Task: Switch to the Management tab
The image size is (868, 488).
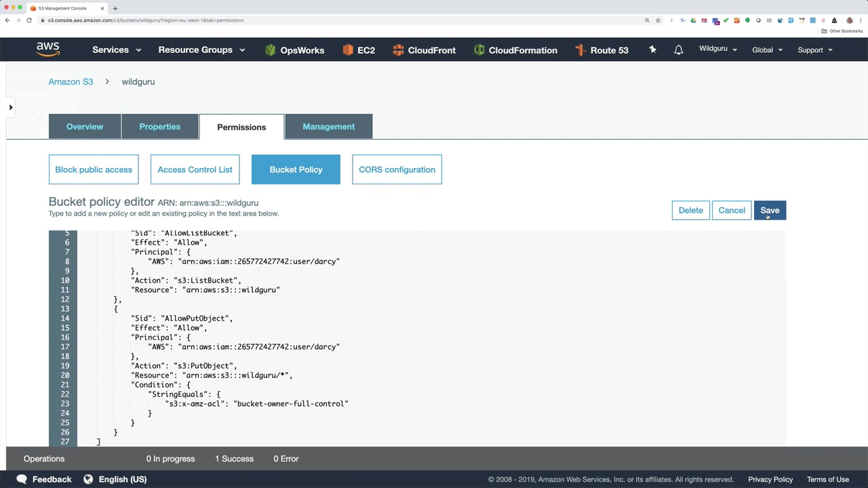Action: (x=329, y=127)
